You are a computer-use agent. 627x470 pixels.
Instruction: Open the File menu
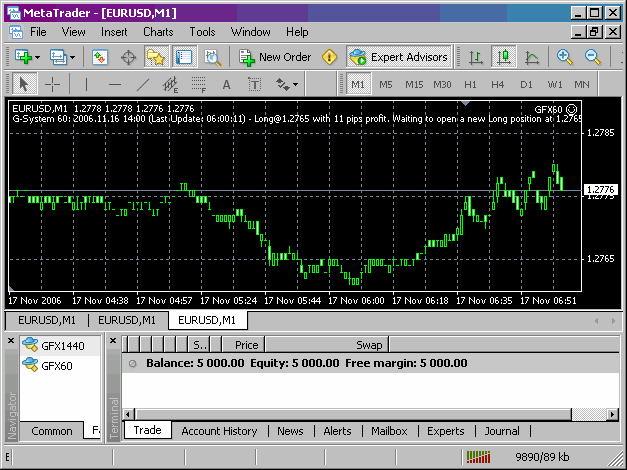[38, 32]
